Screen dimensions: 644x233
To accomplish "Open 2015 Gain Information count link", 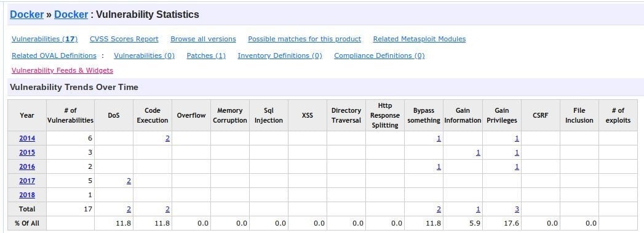I will point(478,153).
